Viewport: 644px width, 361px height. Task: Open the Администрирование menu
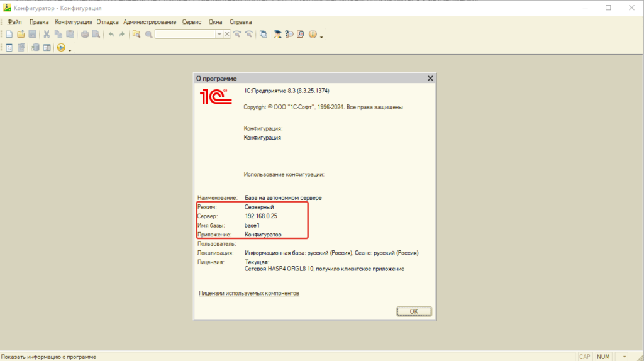[x=150, y=22]
